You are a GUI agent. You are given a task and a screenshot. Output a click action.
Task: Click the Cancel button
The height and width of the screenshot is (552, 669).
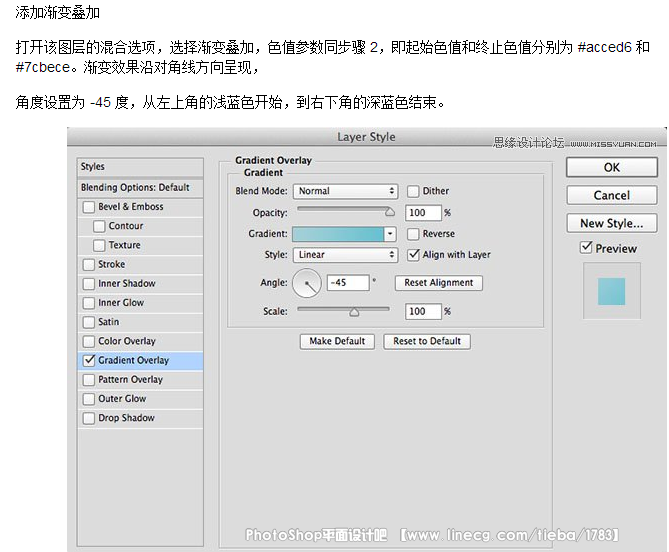point(611,195)
